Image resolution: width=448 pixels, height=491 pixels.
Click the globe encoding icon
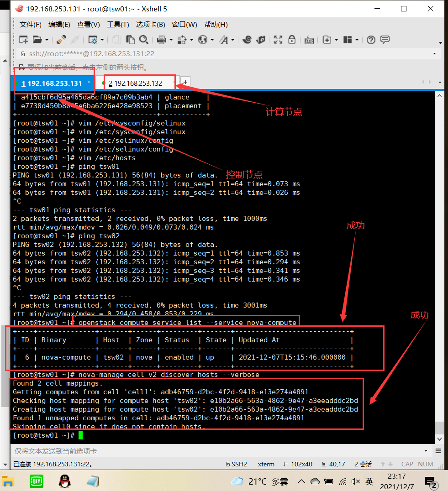(x=203, y=40)
